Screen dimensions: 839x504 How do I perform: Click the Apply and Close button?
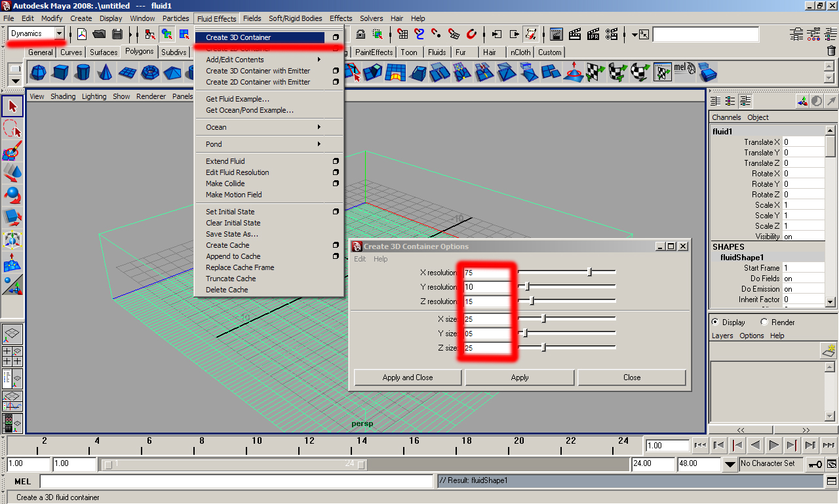pos(408,378)
